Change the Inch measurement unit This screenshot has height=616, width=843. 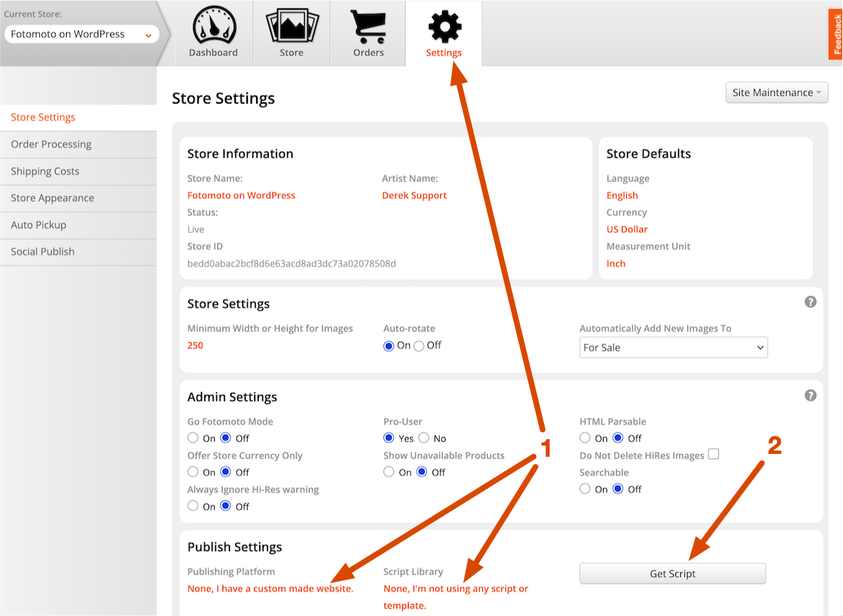(x=616, y=264)
